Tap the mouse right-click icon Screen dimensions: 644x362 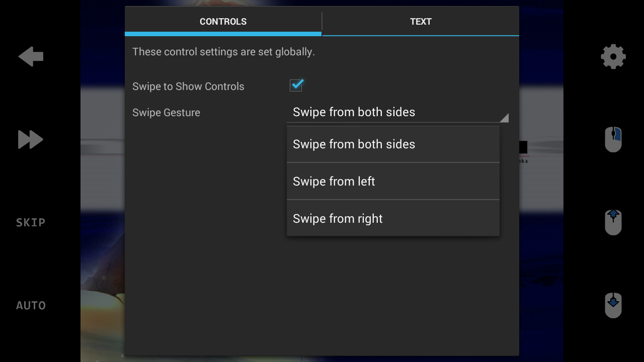tap(613, 139)
